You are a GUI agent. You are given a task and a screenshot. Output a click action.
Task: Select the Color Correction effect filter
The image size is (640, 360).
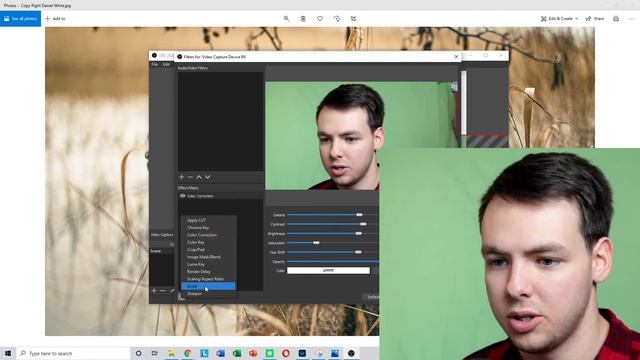coord(220,196)
